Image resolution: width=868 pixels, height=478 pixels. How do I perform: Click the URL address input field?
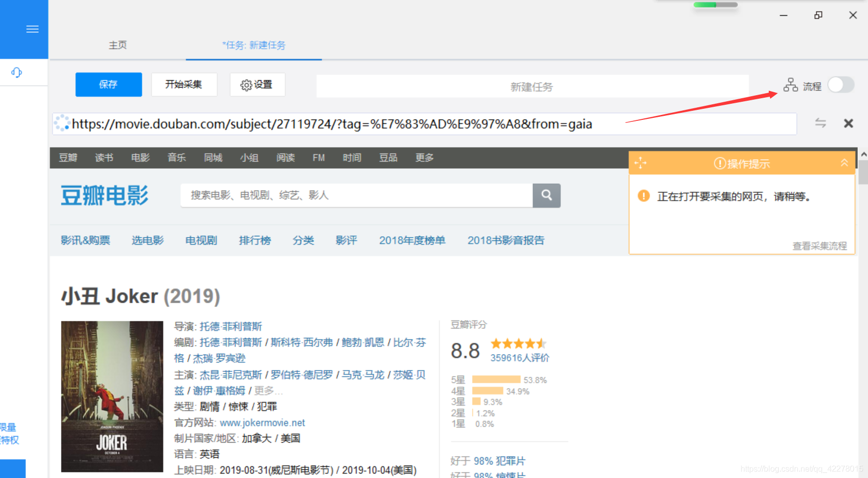click(424, 124)
